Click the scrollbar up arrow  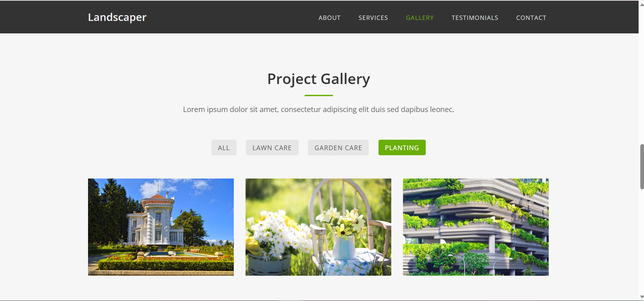coord(642,4)
